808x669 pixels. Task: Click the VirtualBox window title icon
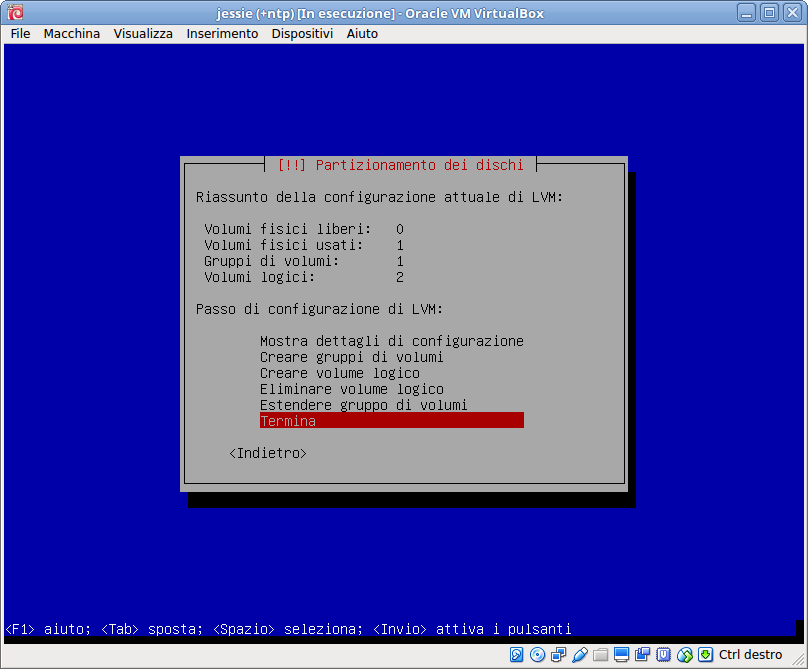(x=15, y=12)
